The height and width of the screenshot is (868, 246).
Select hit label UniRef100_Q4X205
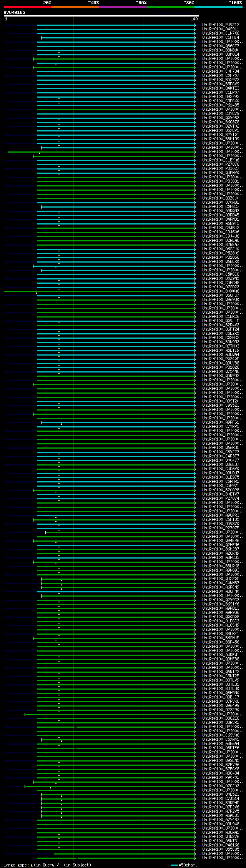pos(221,579)
